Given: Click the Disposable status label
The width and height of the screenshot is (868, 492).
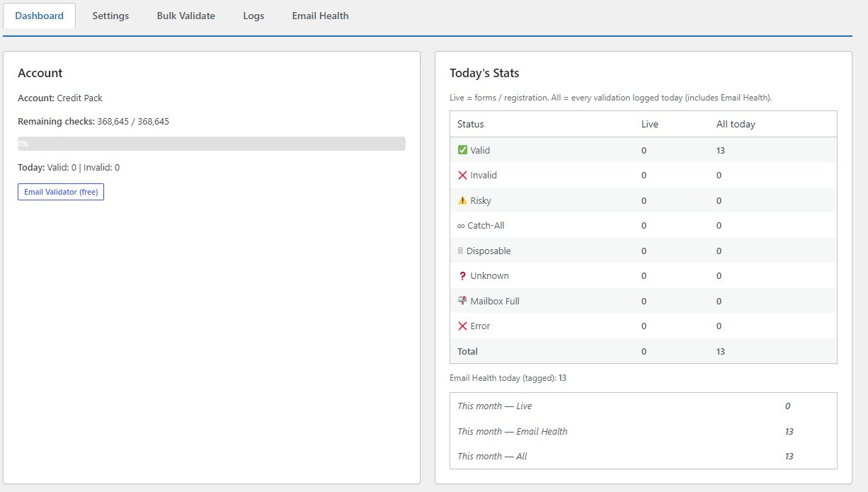Looking at the screenshot, I should pos(489,251).
